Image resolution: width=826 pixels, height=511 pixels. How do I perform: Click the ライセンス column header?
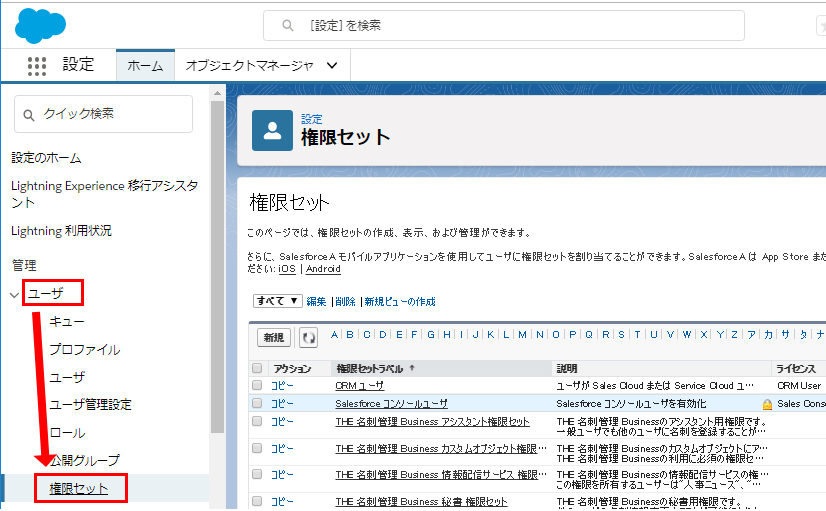795,368
